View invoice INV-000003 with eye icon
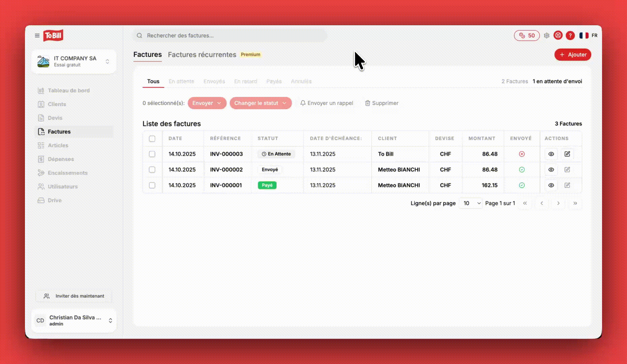627x364 pixels. tap(551, 154)
